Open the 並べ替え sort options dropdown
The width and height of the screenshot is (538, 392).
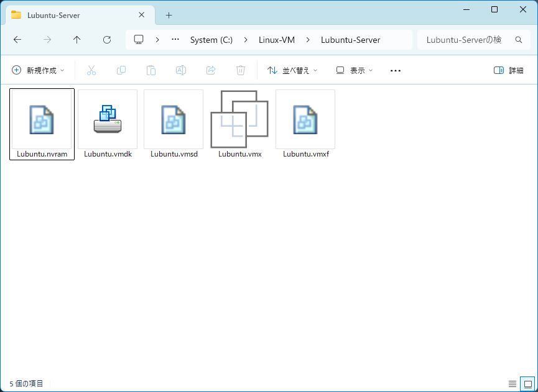pyautogui.click(x=292, y=70)
